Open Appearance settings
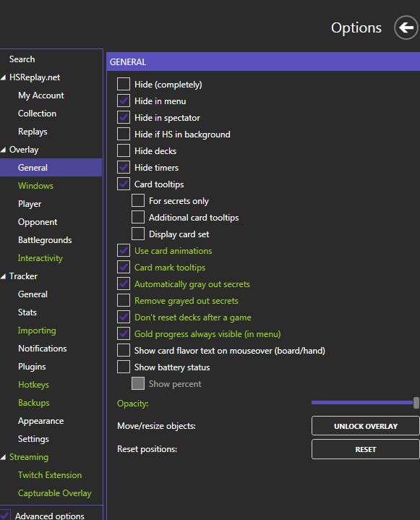420x520 pixels. 40,421
